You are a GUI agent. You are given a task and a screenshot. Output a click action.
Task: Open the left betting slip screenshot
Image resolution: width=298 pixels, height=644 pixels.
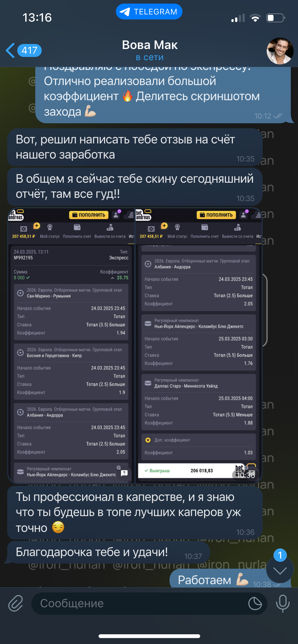point(71,345)
